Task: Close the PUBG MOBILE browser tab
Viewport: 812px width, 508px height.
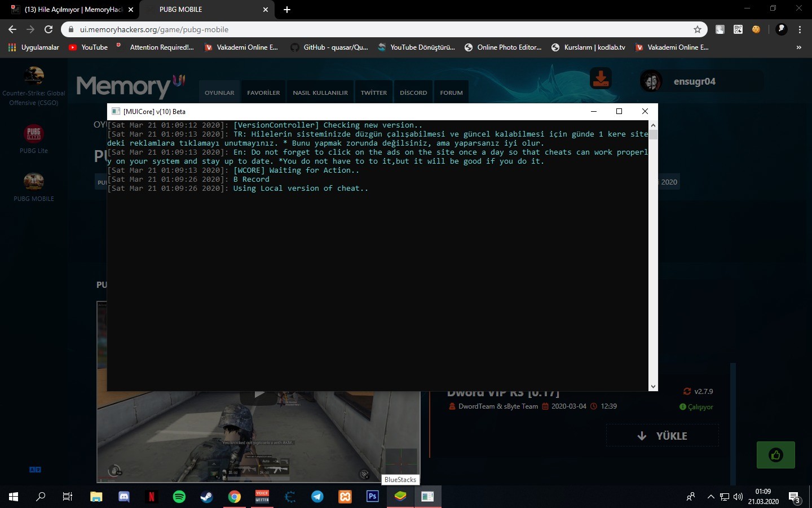Action: 266,10
